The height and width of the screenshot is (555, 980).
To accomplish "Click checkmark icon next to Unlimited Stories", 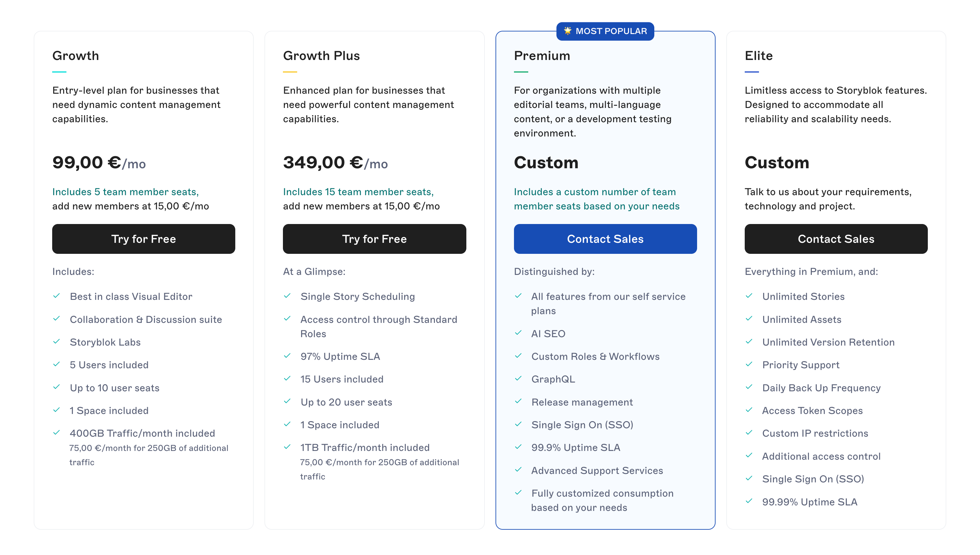I will point(749,296).
